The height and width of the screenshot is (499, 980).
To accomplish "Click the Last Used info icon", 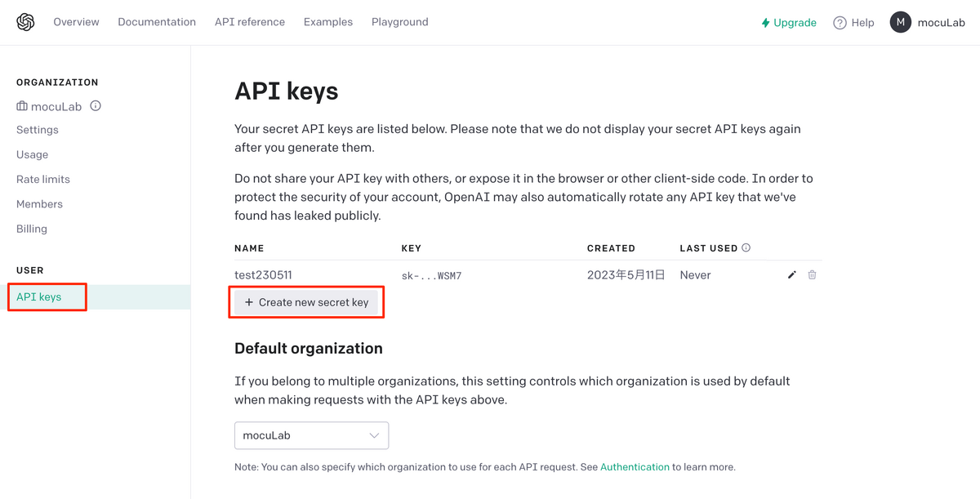I will [x=746, y=247].
